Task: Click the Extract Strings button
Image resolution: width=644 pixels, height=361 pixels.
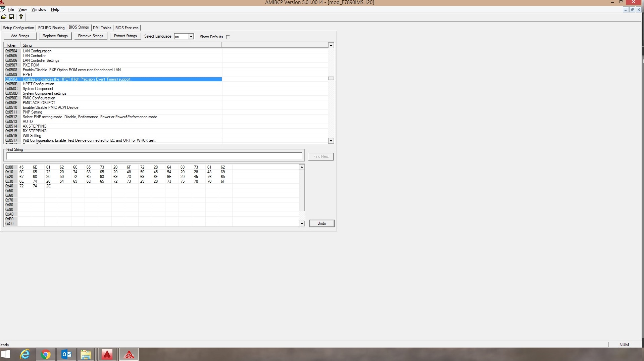Action: point(126,36)
